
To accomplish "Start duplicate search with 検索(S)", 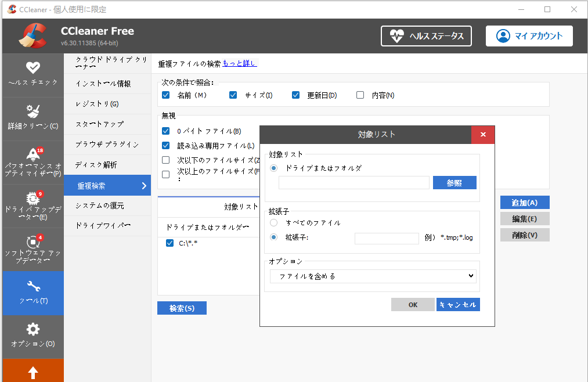I will [182, 308].
